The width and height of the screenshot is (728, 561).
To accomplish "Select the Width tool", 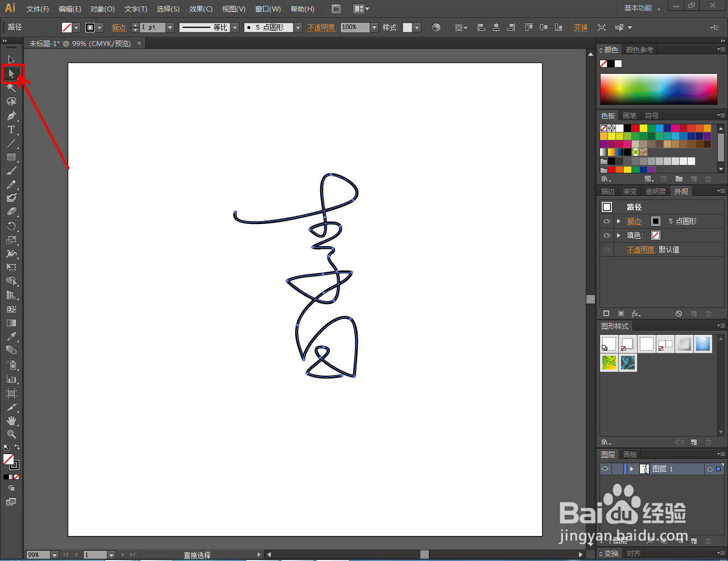I will 11,254.
